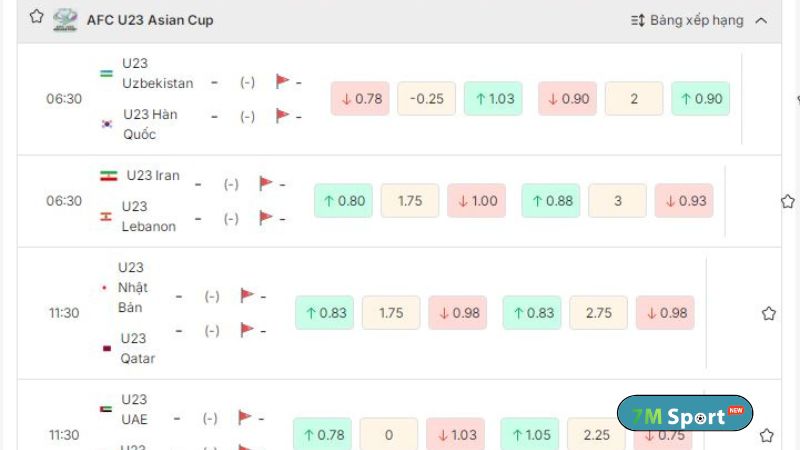Click the U23 Lebanon flag icon
Screen dimensions: 800x450
(x=106, y=217)
